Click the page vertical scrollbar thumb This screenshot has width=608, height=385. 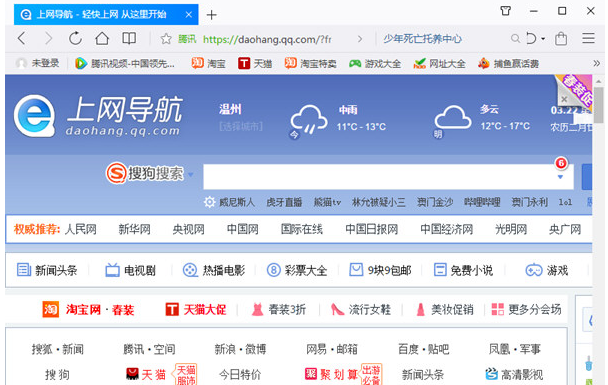click(599, 105)
